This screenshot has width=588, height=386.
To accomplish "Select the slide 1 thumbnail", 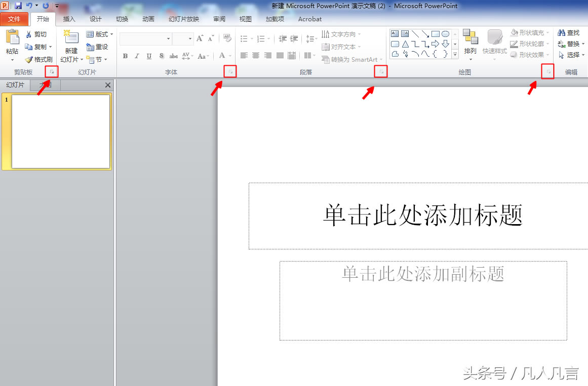I will pos(61,132).
